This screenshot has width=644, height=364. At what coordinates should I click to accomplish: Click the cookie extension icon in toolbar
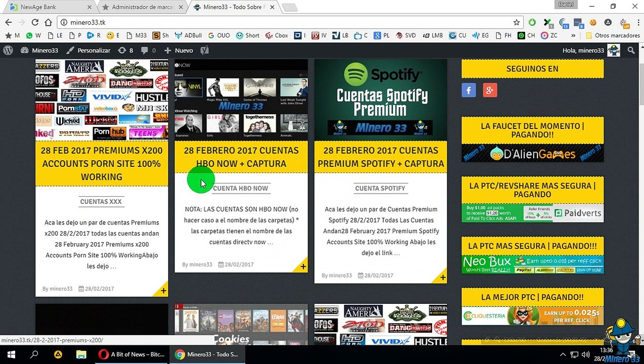592,22
